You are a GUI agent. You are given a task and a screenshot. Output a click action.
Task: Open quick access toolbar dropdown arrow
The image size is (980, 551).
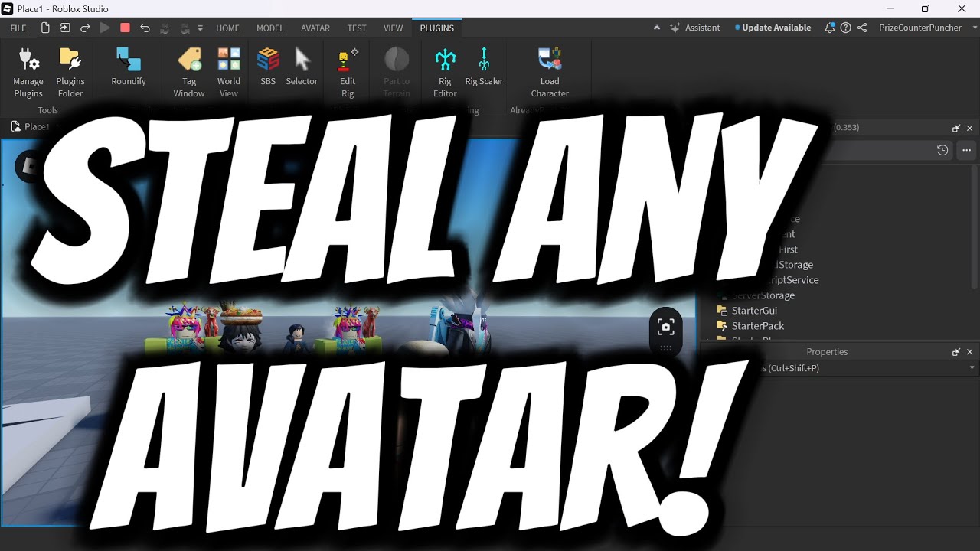click(x=201, y=28)
